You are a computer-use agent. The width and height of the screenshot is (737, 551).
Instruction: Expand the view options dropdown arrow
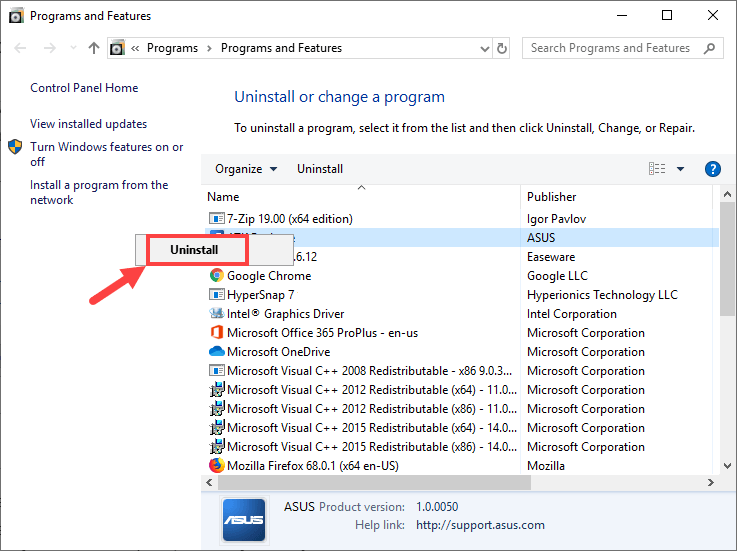point(681,169)
